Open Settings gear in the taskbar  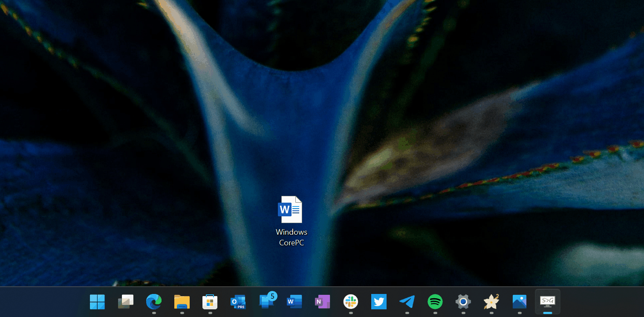463,302
